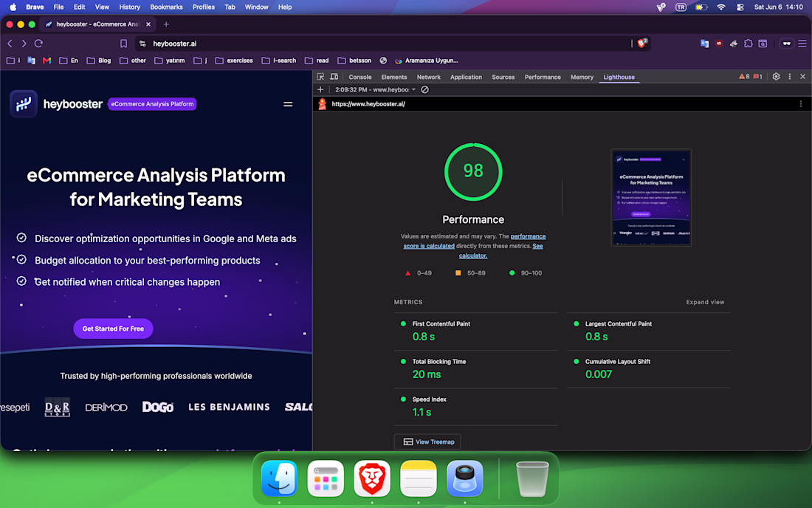Open the heybooster hamburger menu
This screenshot has width=812, height=508.
click(x=288, y=104)
